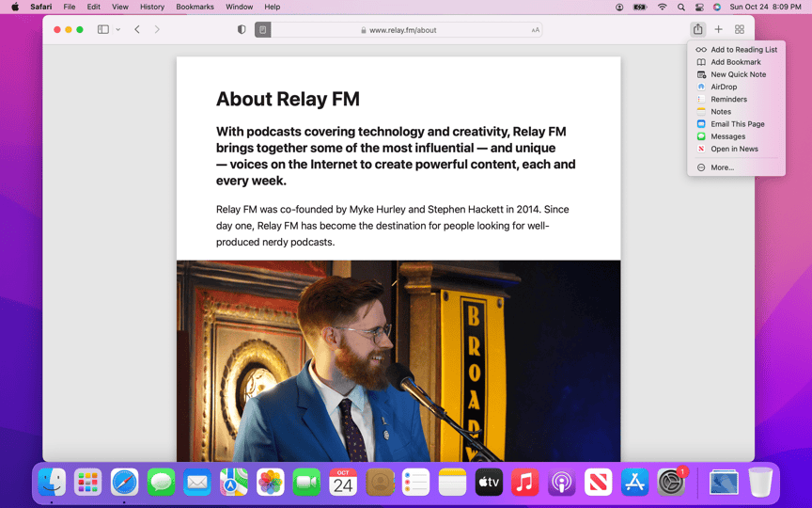Viewport: 812px width, 508px height.
Task: Open the Safari menu
Action: pyautogui.click(x=41, y=7)
